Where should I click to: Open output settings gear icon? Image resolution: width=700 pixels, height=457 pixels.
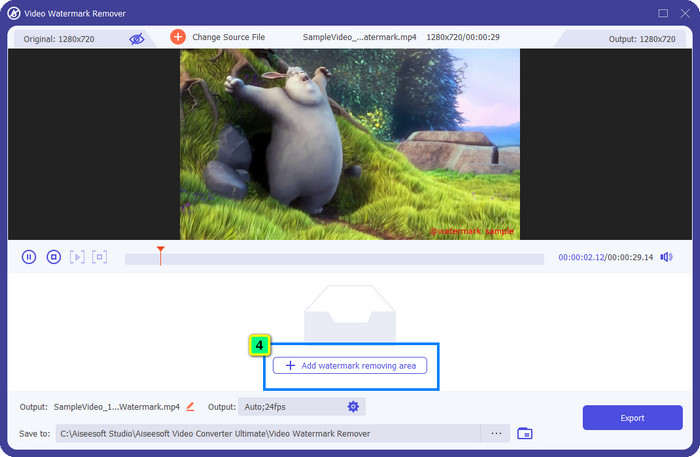(x=353, y=407)
